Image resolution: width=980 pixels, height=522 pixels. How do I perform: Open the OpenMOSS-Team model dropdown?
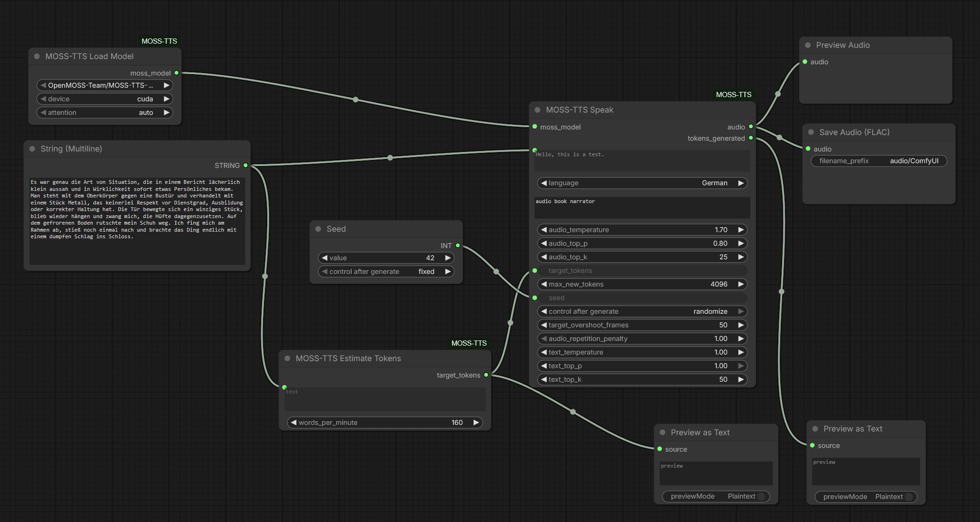pyautogui.click(x=105, y=85)
